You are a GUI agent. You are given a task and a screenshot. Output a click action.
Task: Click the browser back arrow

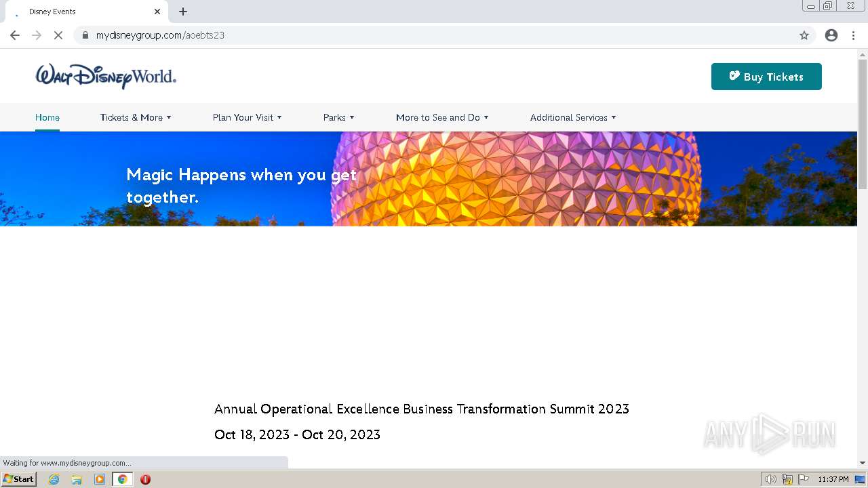(15, 35)
